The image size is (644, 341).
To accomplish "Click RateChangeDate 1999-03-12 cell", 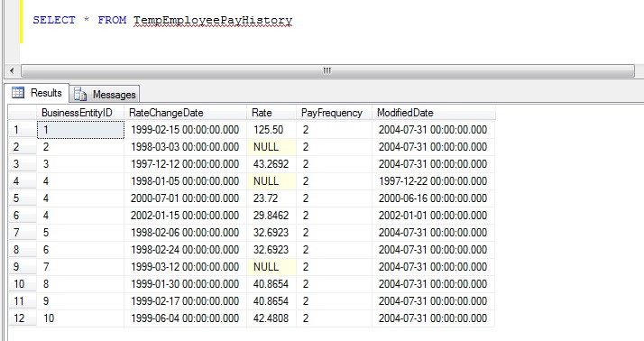I will point(185,267).
